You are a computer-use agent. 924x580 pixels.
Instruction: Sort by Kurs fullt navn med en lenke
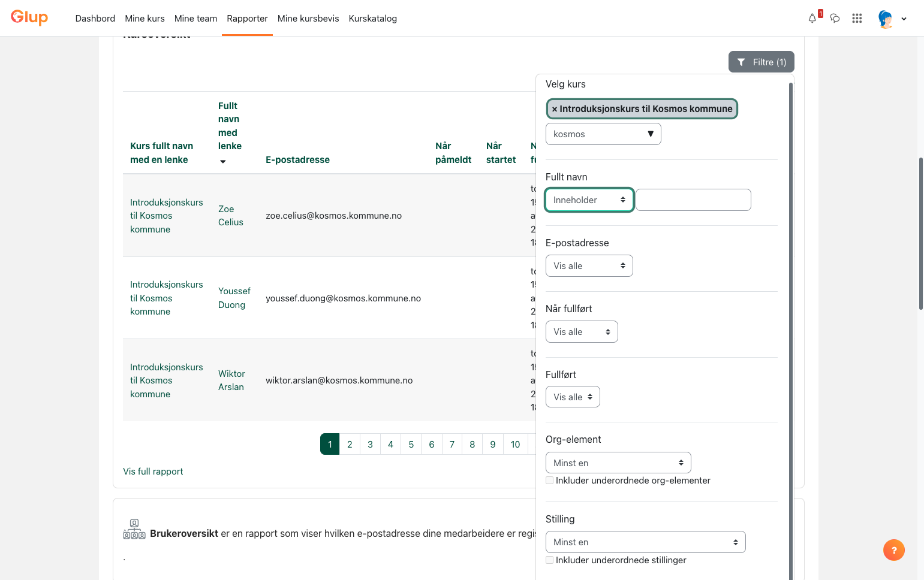coord(162,153)
